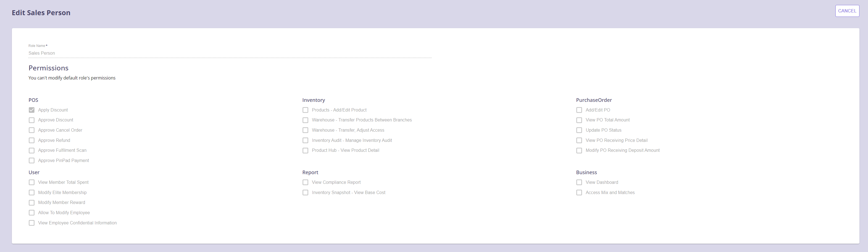Image resolution: width=868 pixels, height=252 pixels.
Task: Enable Warehouse - Transfer, Adjust Access checkbox
Action: point(305,130)
